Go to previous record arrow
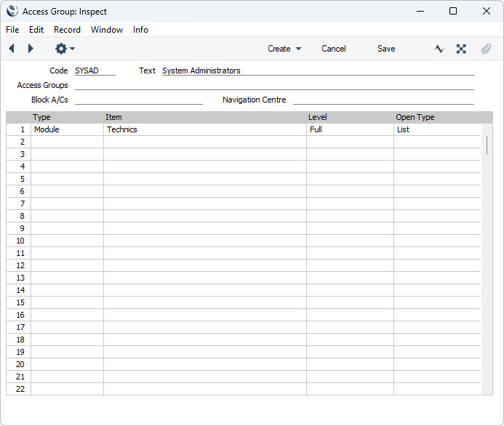The image size is (504, 426). pos(12,49)
